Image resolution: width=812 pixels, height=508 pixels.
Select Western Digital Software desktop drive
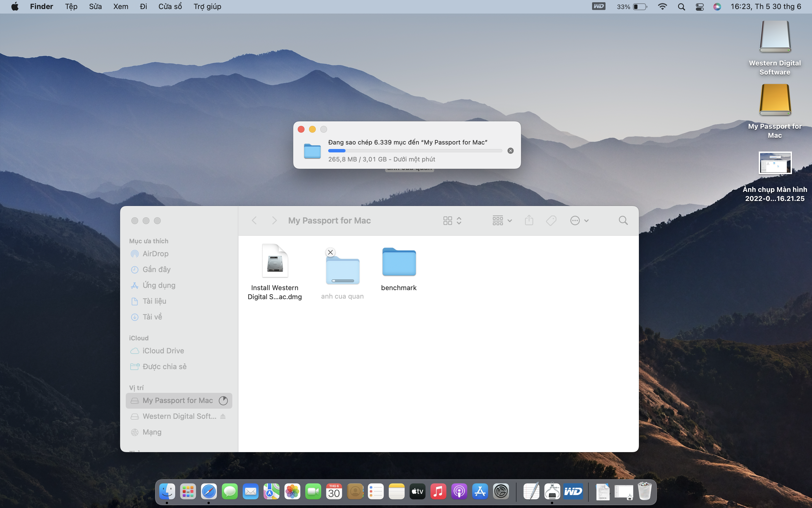(x=775, y=48)
